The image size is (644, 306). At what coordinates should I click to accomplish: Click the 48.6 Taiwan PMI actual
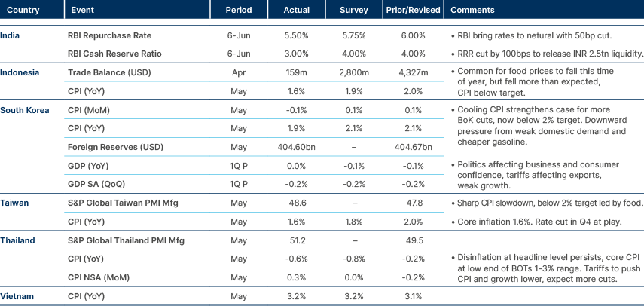point(296,203)
